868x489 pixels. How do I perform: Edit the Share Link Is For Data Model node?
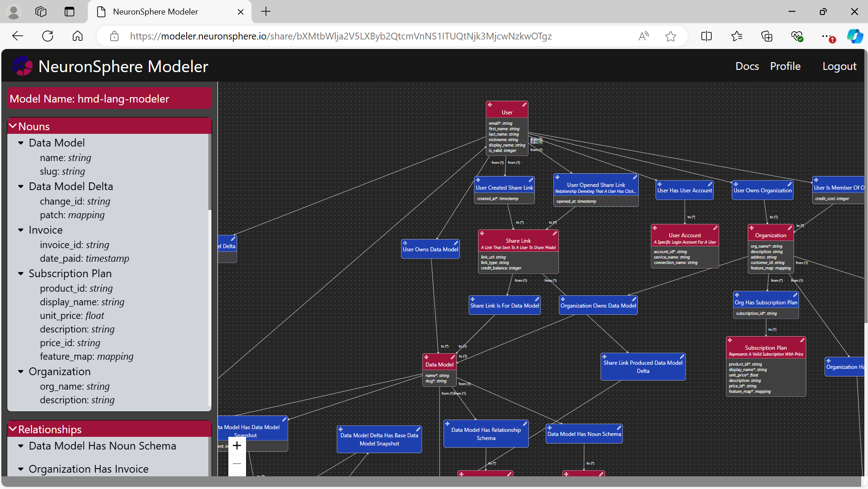tap(537, 299)
